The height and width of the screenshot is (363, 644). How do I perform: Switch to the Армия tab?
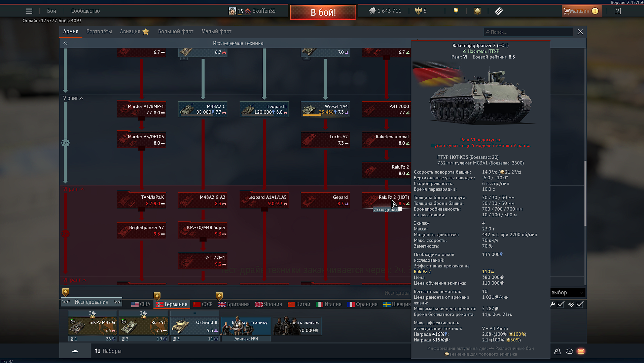tap(71, 32)
